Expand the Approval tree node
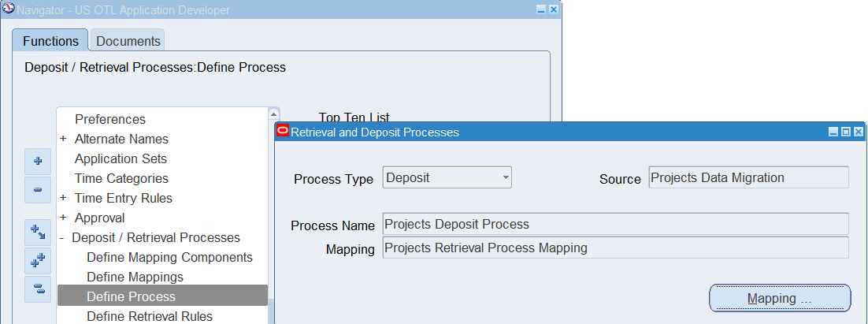The image size is (868, 324). point(63,218)
